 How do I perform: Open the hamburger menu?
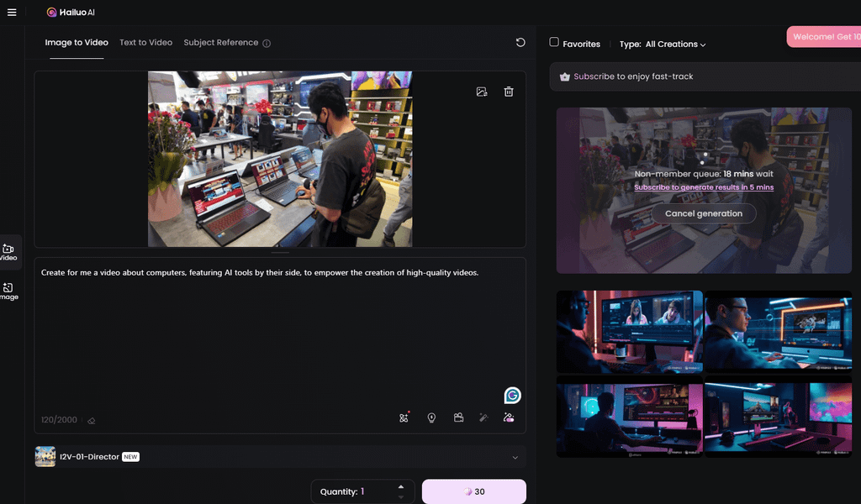click(12, 12)
